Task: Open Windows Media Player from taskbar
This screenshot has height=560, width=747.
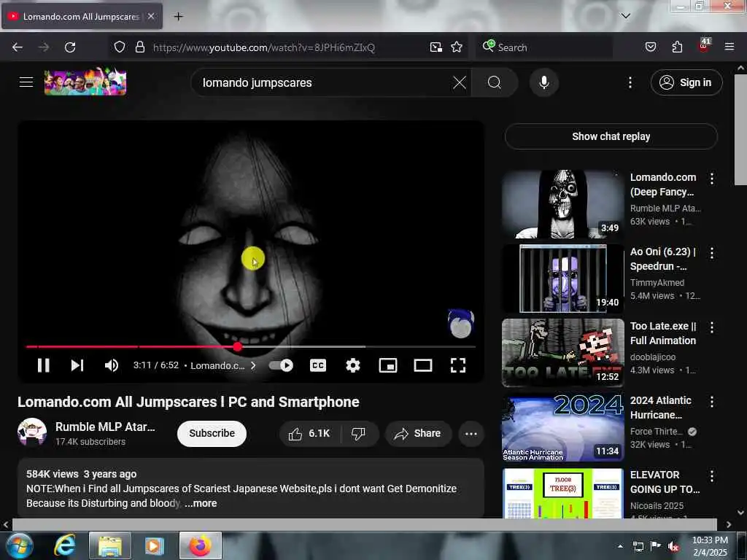Action: pyautogui.click(x=155, y=545)
